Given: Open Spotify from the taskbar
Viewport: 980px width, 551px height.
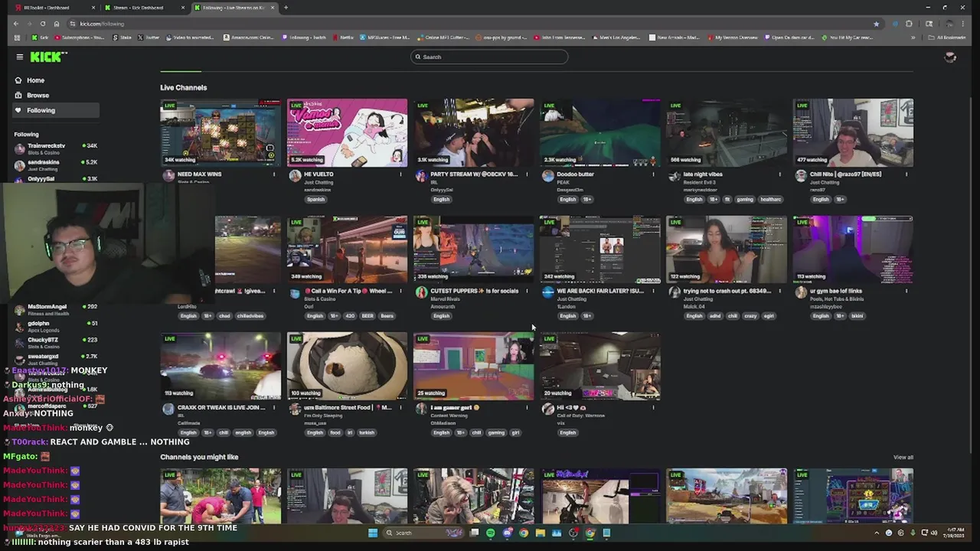Looking at the screenshot, I should click(490, 533).
